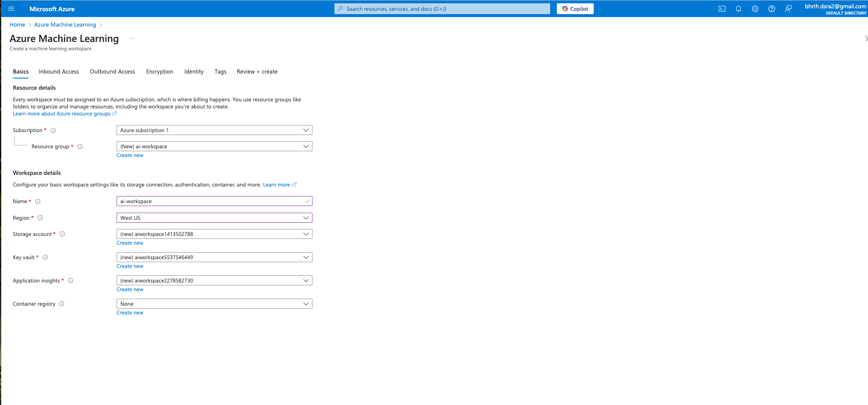Screen dimensions: 868x405
Task: Open Learn more link under Workspace details
Action: pyautogui.click(x=280, y=185)
